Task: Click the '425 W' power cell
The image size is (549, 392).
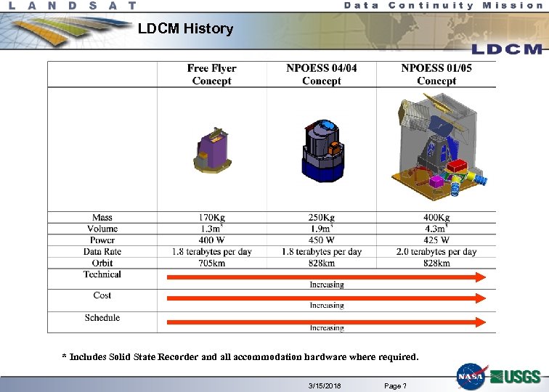Action: (436, 240)
